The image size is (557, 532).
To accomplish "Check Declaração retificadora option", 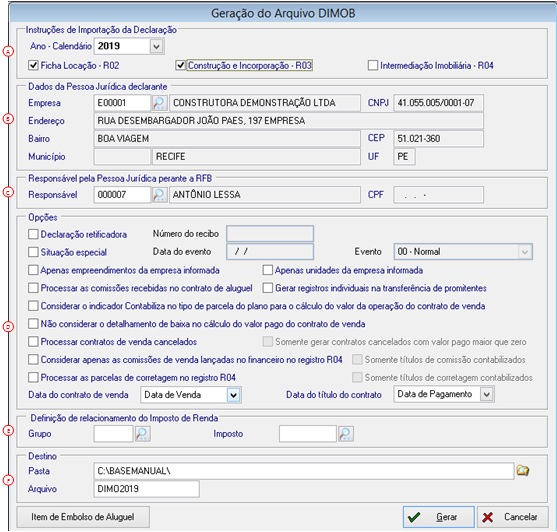I will point(33,234).
